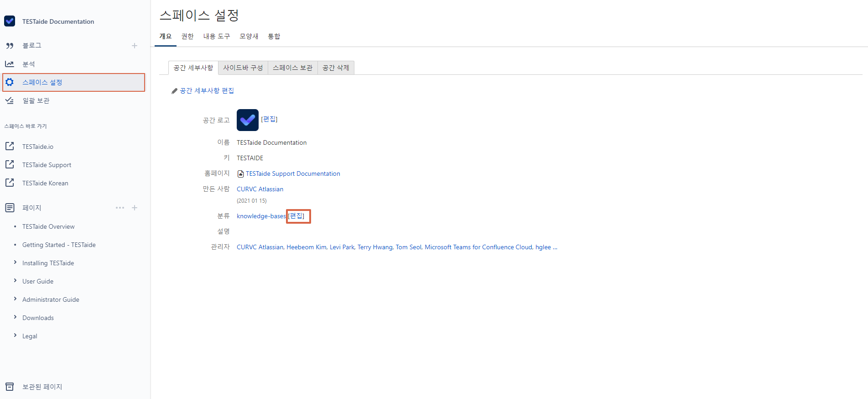The image size is (868, 399).
Task: Click the space logo thumbnail image
Action: 248,120
